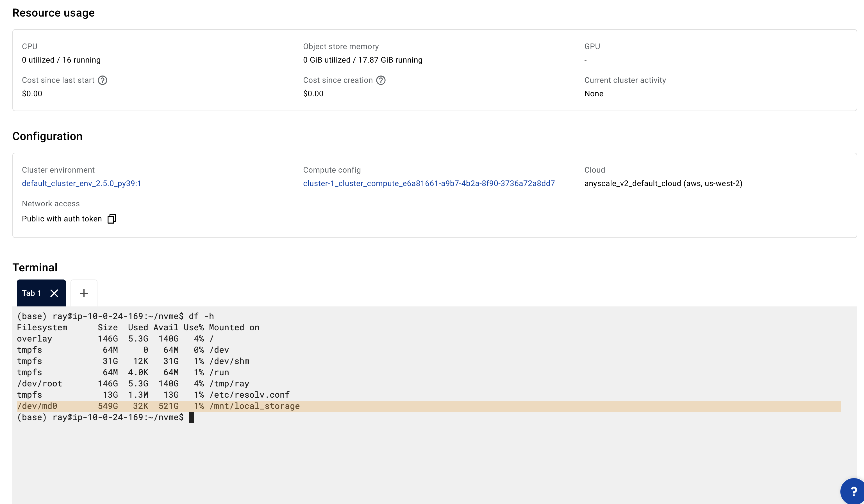The width and height of the screenshot is (864, 504).
Task: Open the default_cluster_env_2.5.0_py39:1 link
Action: [82, 183]
